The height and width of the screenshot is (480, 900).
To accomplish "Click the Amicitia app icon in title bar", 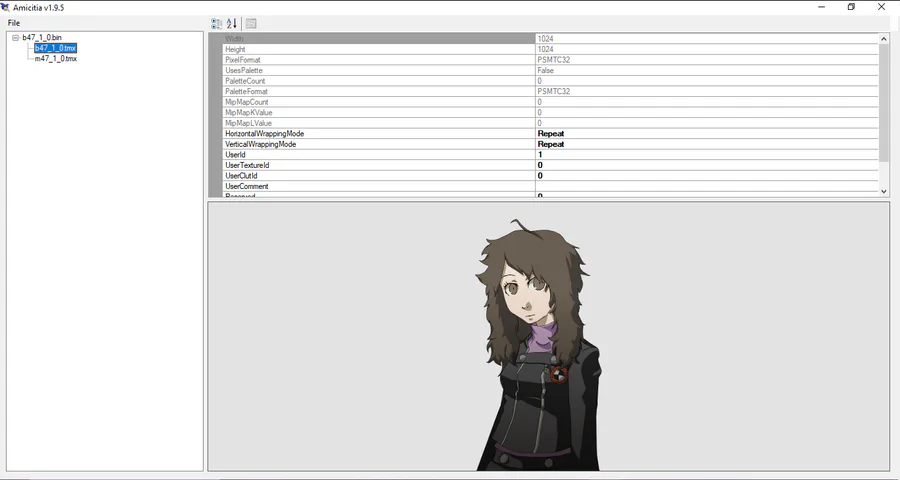I will tap(5, 7).
